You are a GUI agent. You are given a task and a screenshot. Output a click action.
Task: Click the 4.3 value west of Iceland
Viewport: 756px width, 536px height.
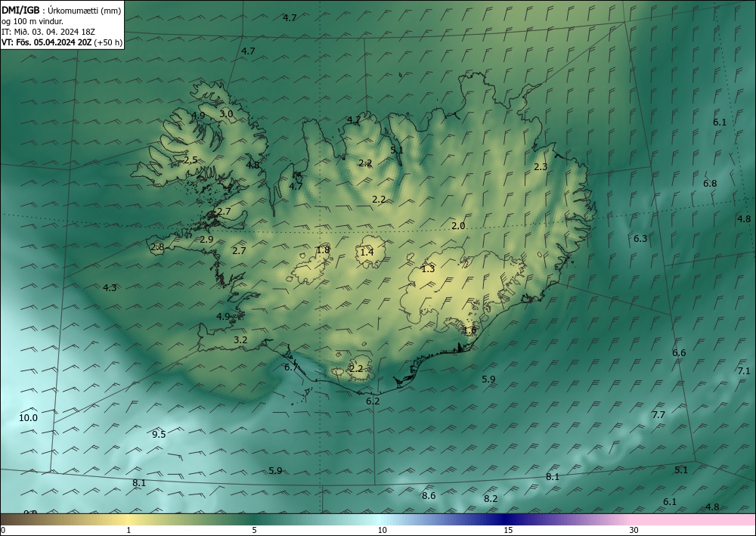110,288
